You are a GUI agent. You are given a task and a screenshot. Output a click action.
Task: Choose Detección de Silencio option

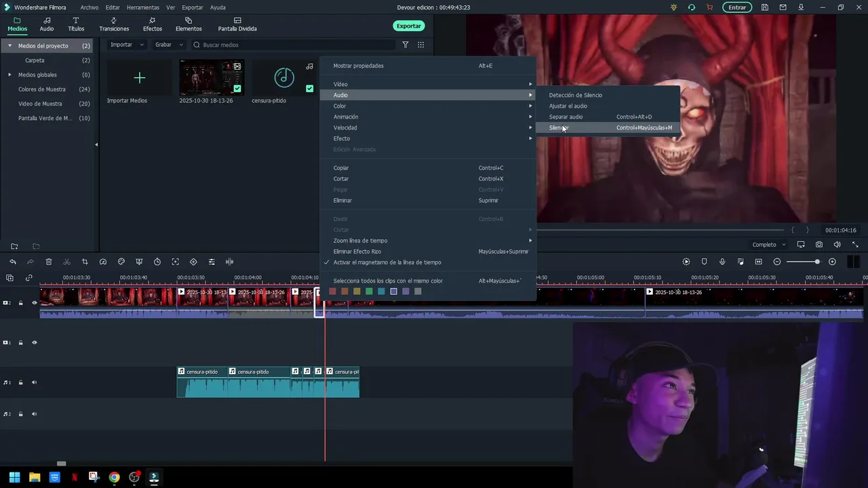[x=608, y=95]
